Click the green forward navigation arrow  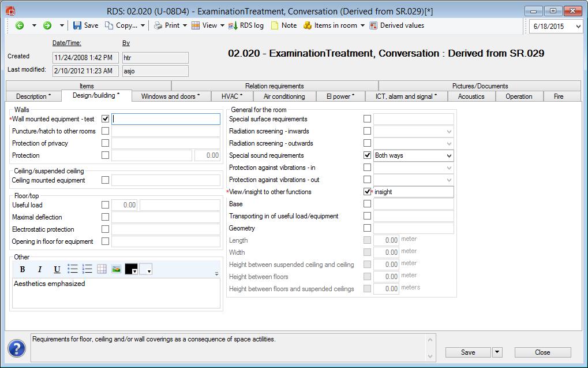point(47,25)
